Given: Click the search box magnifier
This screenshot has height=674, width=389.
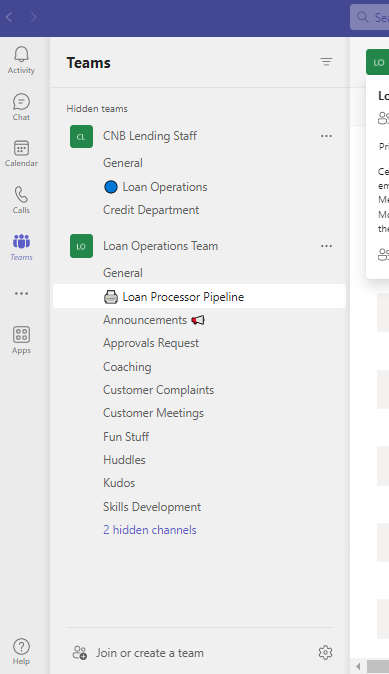Looking at the screenshot, I should pos(363,17).
